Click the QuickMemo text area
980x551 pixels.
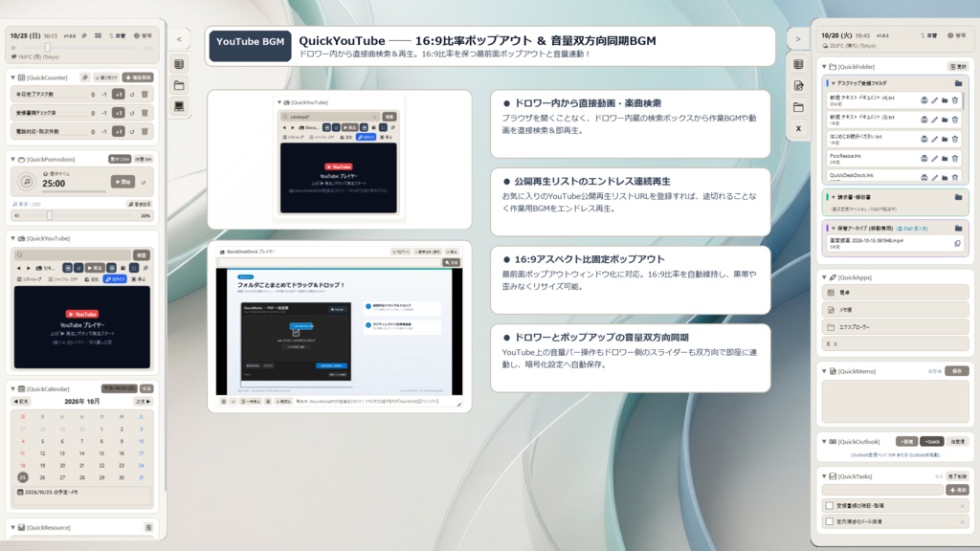click(x=895, y=402)
